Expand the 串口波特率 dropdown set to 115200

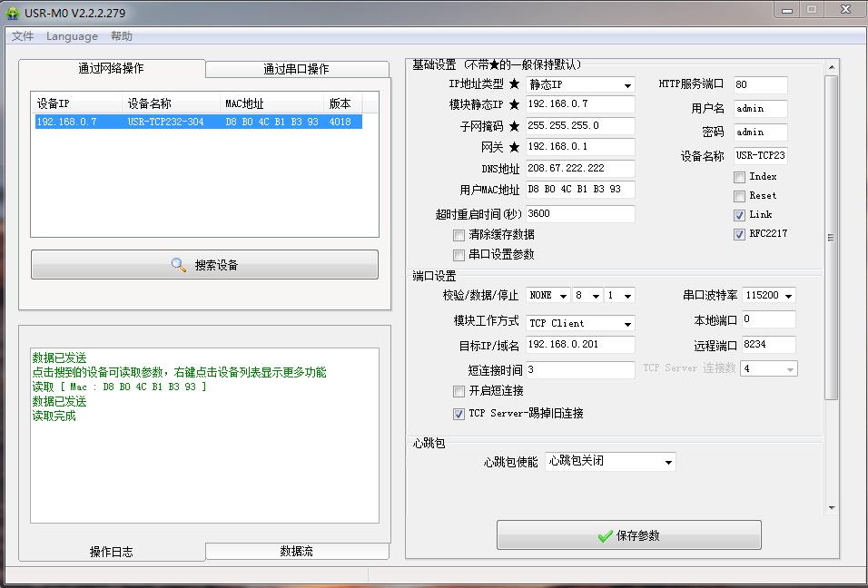coord(768,296)
